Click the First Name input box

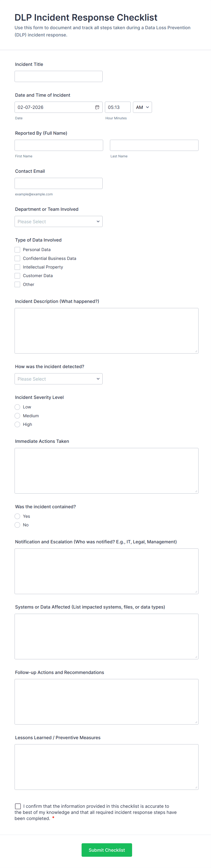point(59,145)
